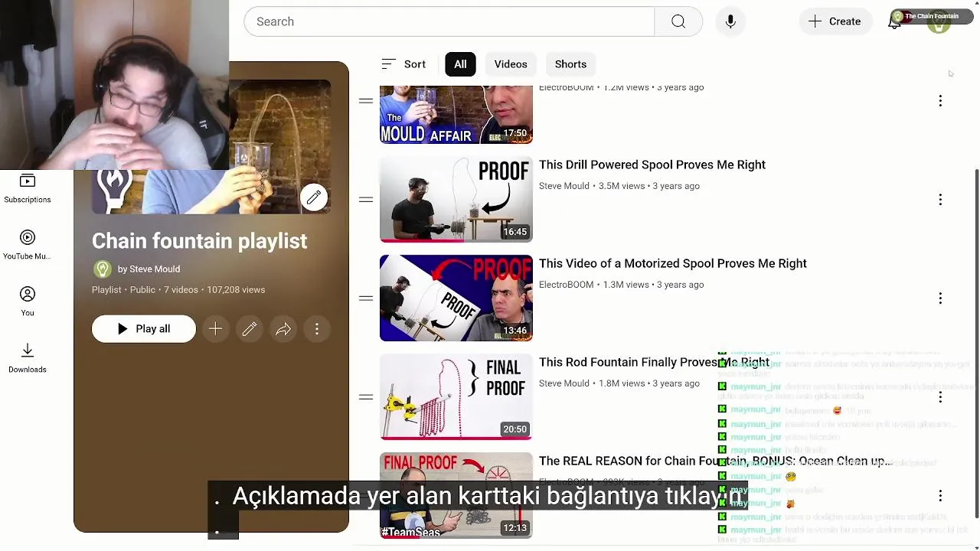Select the Shorts filter chip

tap(570, 64)
